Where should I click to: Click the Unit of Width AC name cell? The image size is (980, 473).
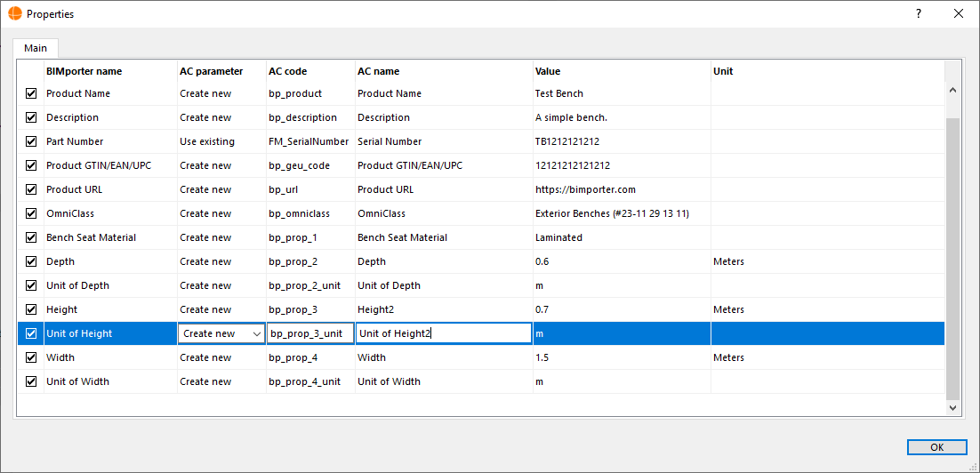tap(444, 381)
